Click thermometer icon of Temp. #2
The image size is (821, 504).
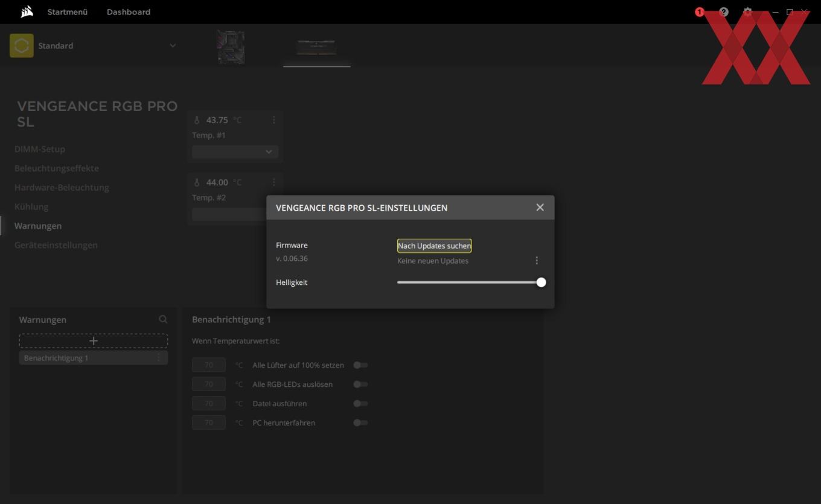197,182
